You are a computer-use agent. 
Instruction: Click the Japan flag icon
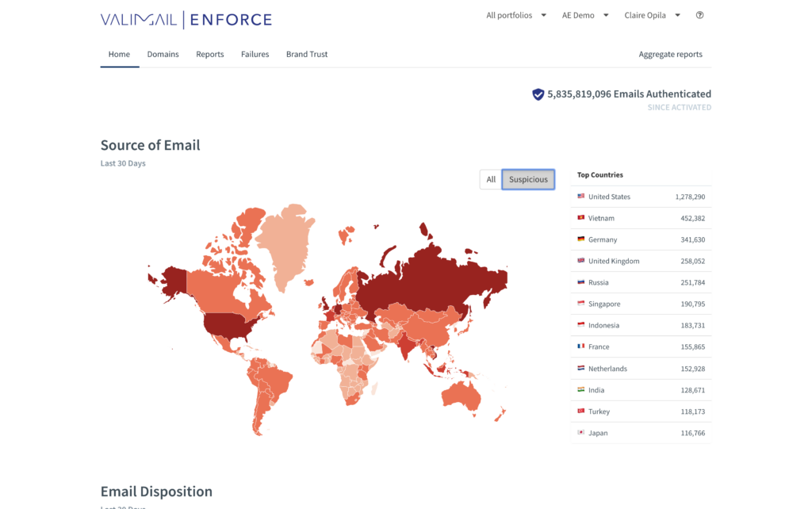(x=581, y=432)
